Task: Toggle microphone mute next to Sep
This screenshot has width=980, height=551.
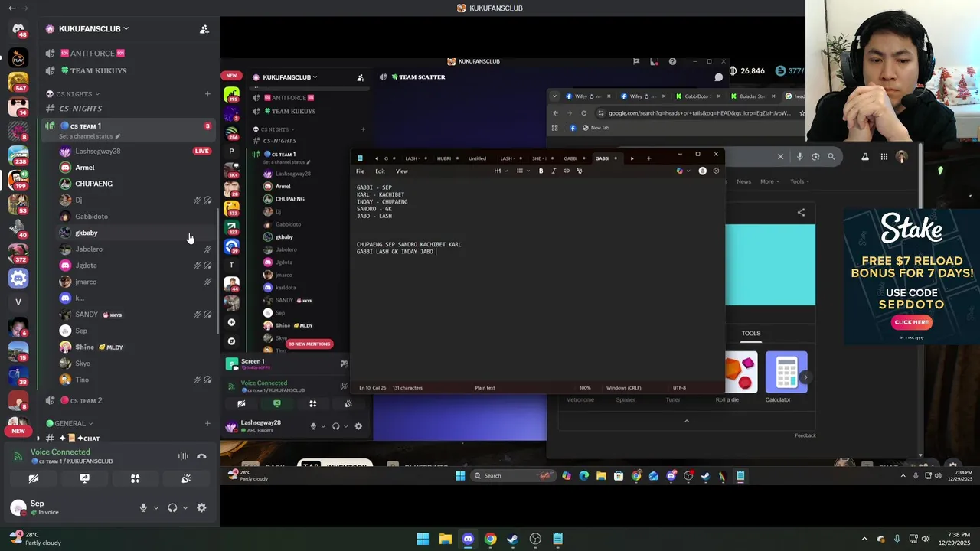Action: (x=143, y=507)
